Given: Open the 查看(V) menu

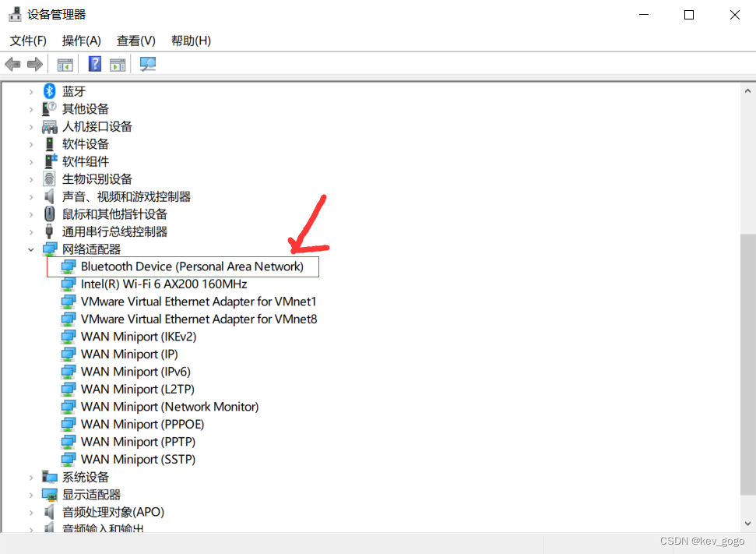Looking at the screenshot, I should tap(136, 41).
